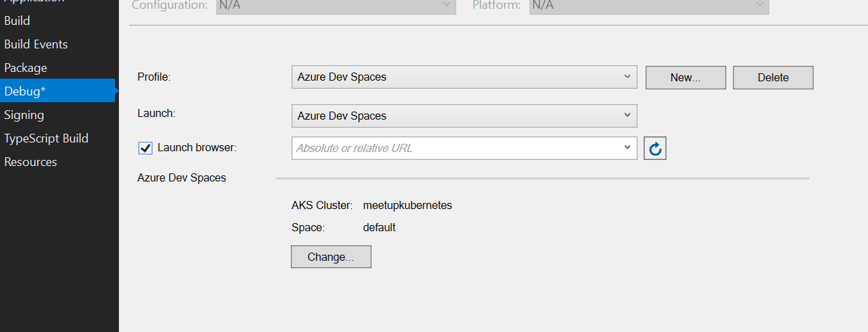Click the meetupkubernetes cluster name text
The height and width of the screenshot is (332, 868).
(407, 206)
